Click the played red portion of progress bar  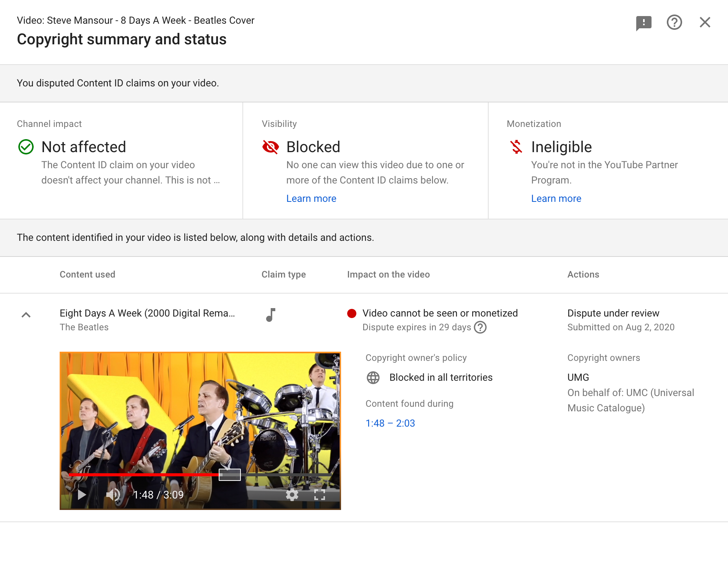pyautogui.click(x=144, y=474)
